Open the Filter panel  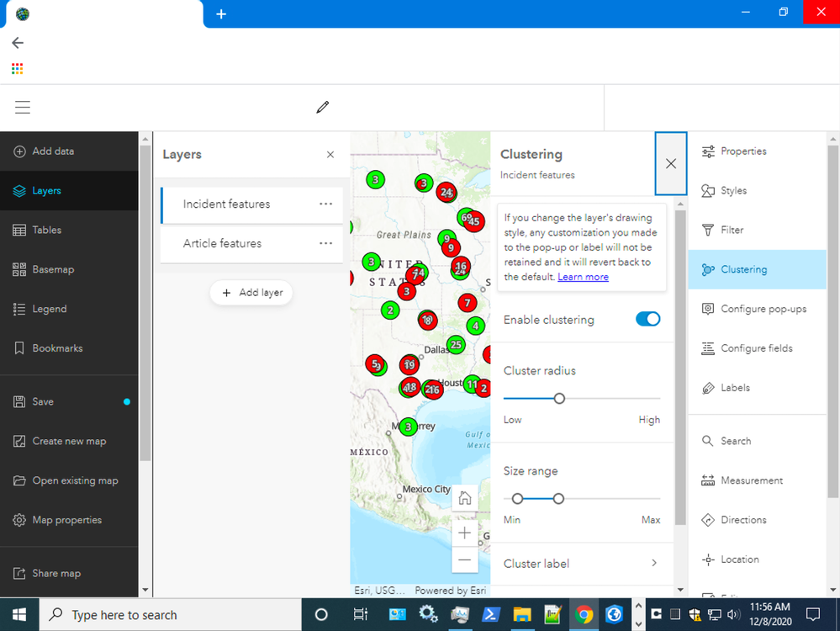732,230
